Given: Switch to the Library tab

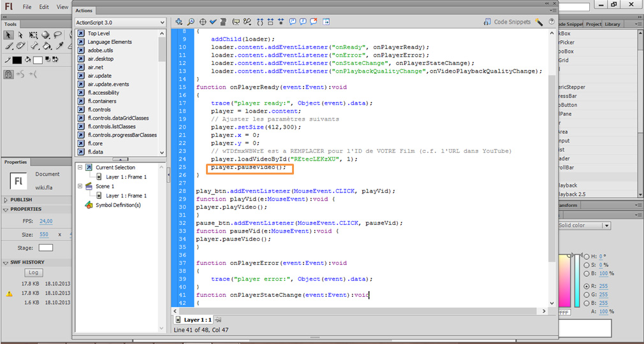Looking at the screenshot, I should tap(612, 24).
